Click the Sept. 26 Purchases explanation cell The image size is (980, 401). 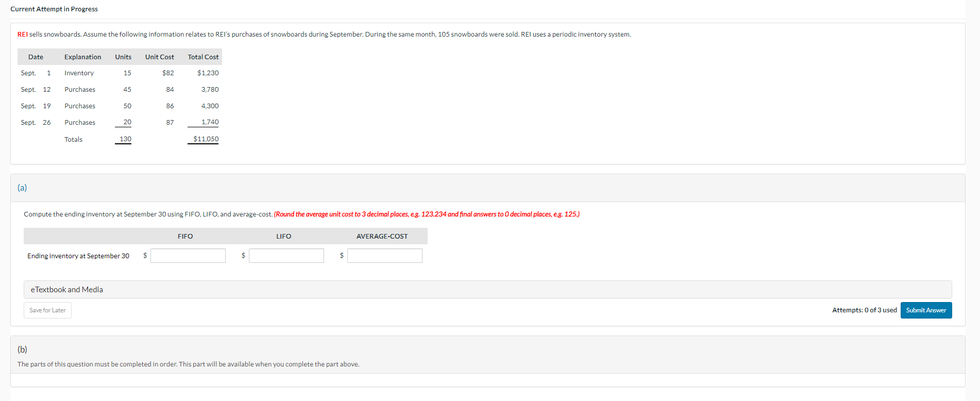(80, 123)
